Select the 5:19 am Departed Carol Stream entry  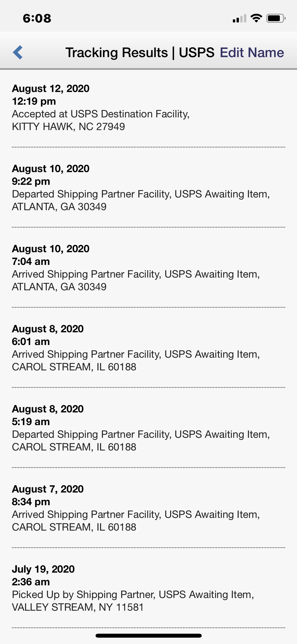[x=141, y=434]
